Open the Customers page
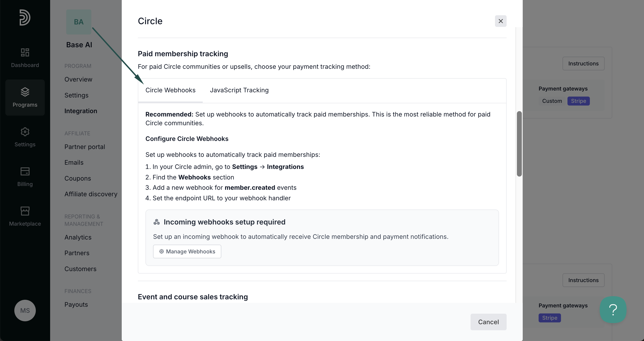Image resolution: width=644 pixels, height=341 pixels. [81, 269]
